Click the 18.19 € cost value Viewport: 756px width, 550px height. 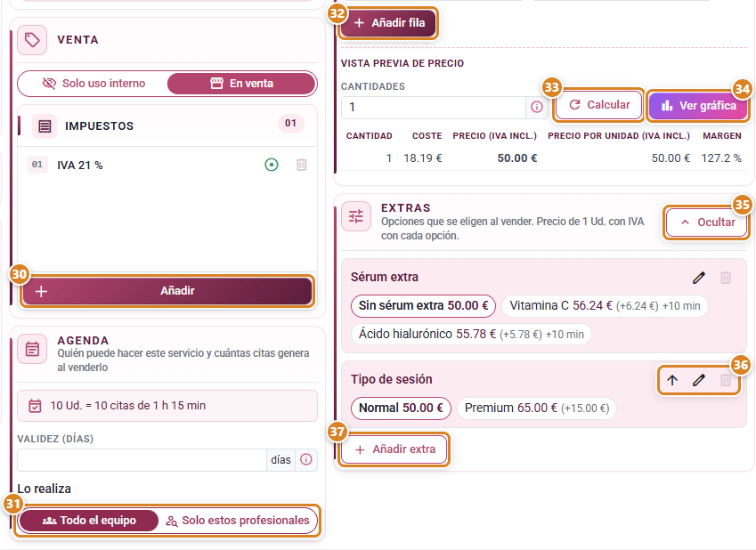pos(422,158)
